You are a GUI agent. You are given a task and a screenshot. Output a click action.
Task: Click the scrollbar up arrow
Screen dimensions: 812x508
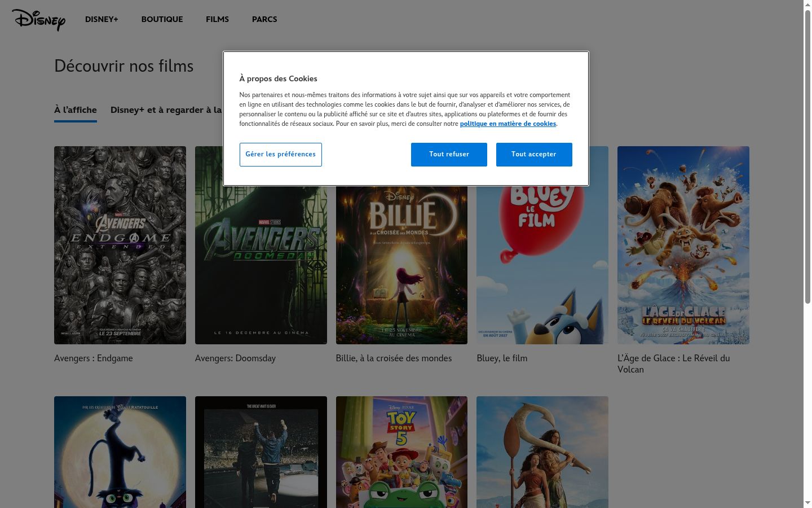pyautogui.click(x=807, y=5)
